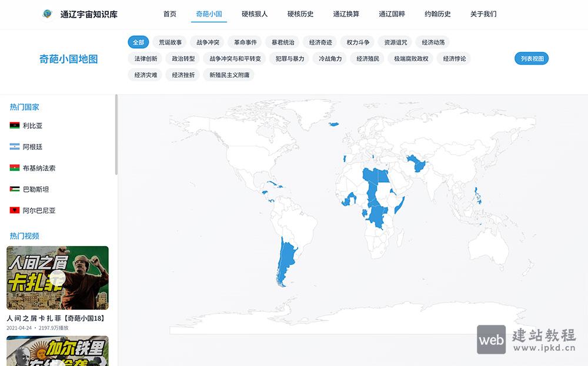Click Libya highlighted on the map
The width and height of the screenshot is (588, 366).
pos(370,175)
